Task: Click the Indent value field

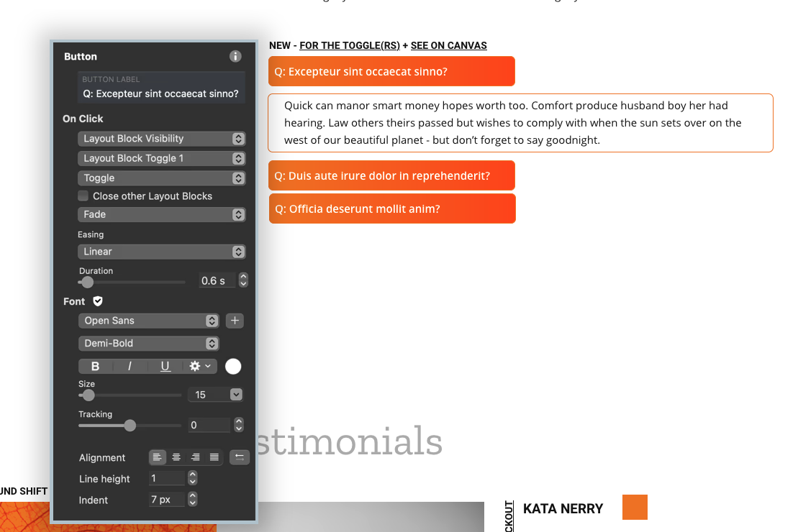Action: click(x=167, y=500)
